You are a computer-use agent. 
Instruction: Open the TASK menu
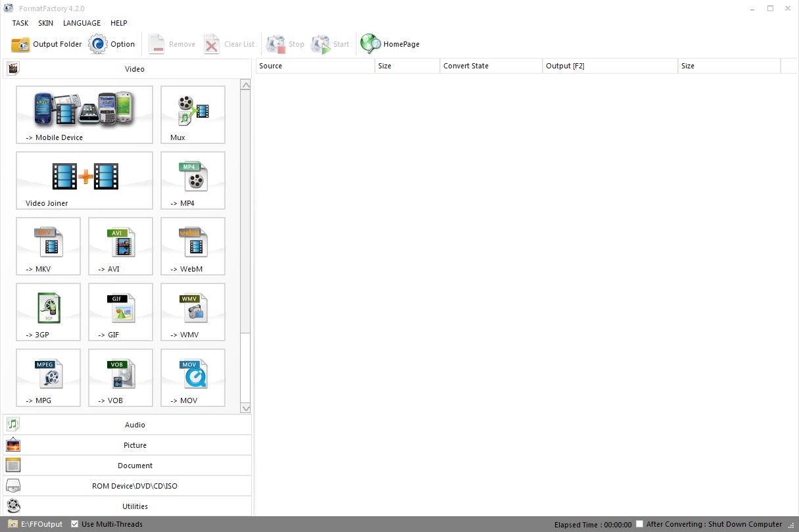click(20, 23)
